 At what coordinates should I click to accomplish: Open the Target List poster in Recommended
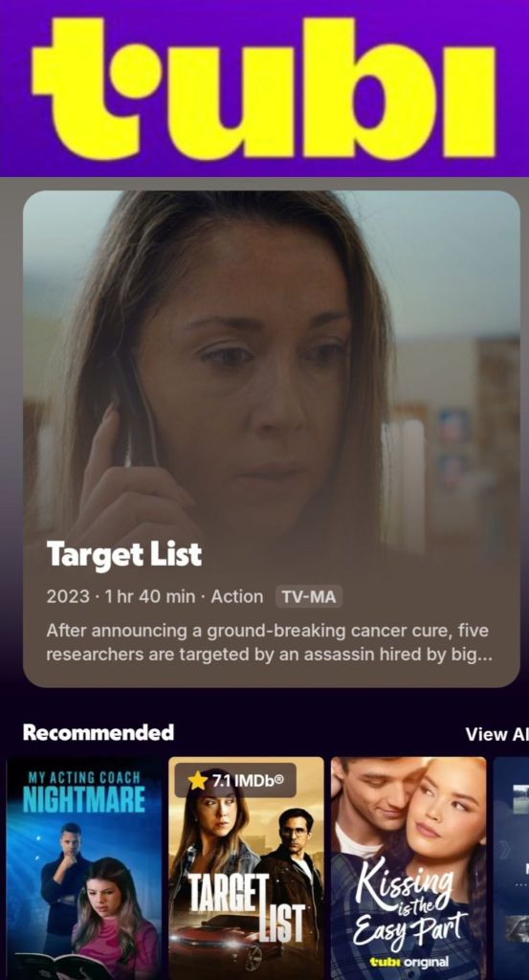click(246, 869)
